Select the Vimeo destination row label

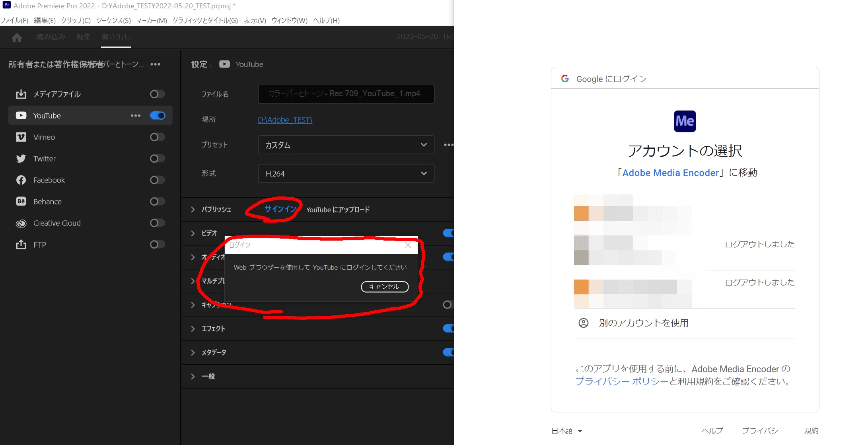44,137
